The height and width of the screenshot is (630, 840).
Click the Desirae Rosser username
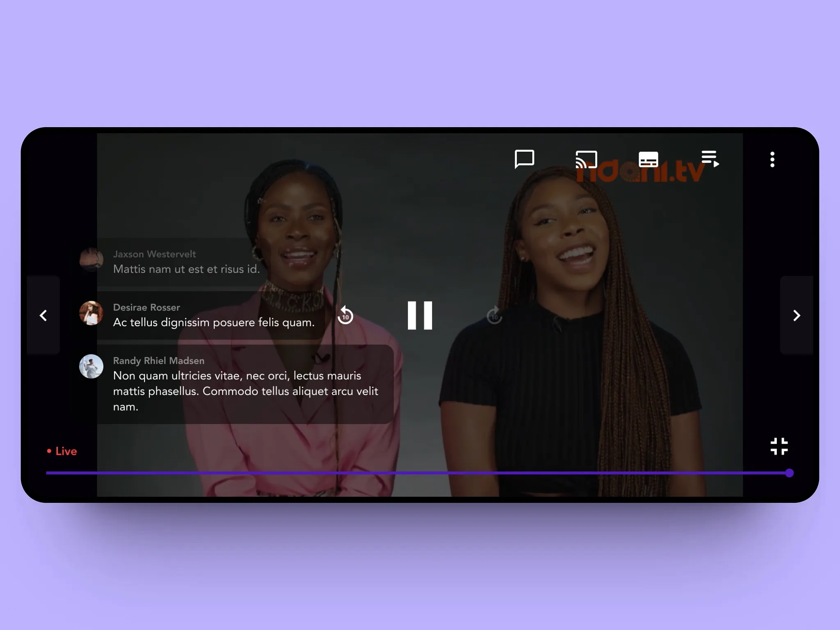146,307
